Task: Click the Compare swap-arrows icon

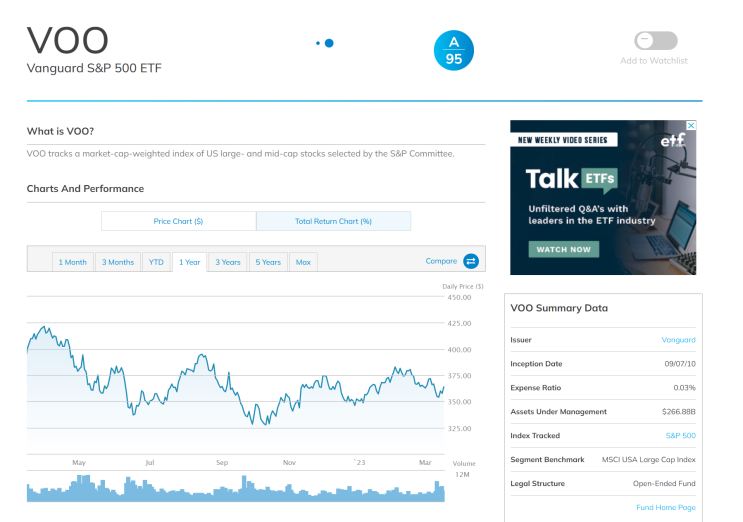Action: click(471, 261)
